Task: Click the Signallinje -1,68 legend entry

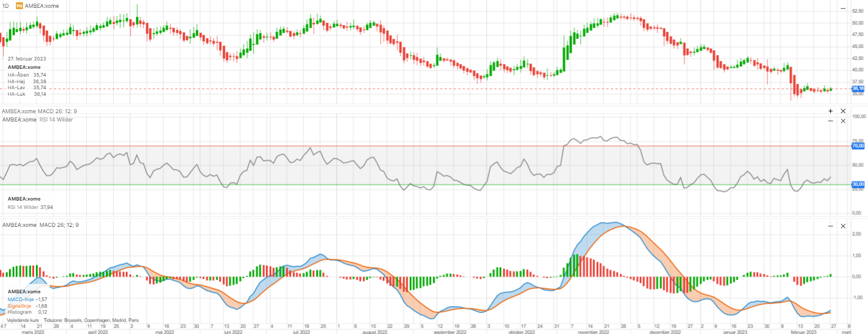Action: [x=28, y=305]
